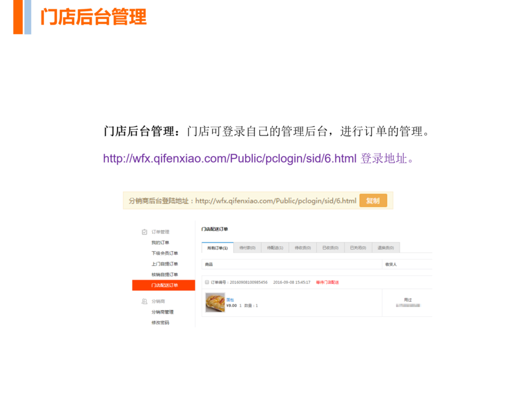Click the 分销商 people icon

145,301
